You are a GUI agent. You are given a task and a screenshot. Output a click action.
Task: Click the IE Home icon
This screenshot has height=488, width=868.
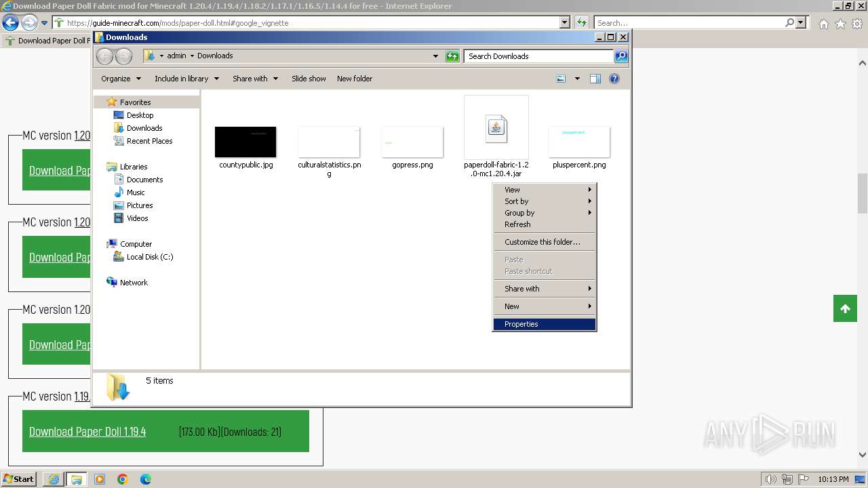tap(823, 24)
